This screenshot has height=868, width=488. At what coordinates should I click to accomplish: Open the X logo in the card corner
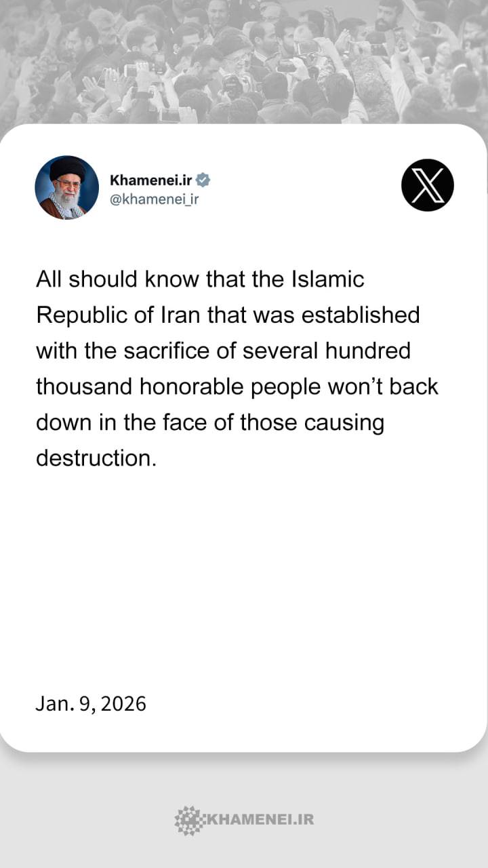[428, 185]
